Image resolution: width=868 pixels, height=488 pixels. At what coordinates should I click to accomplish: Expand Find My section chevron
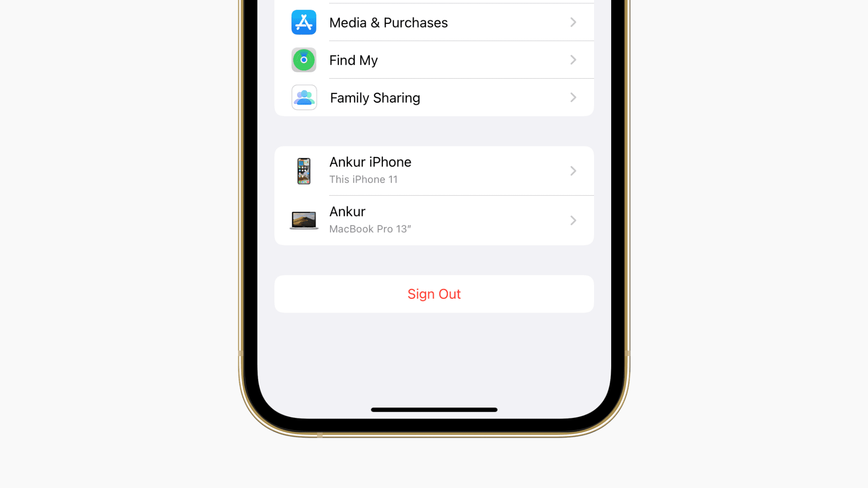pyautogui.click(x=573, y=60)
